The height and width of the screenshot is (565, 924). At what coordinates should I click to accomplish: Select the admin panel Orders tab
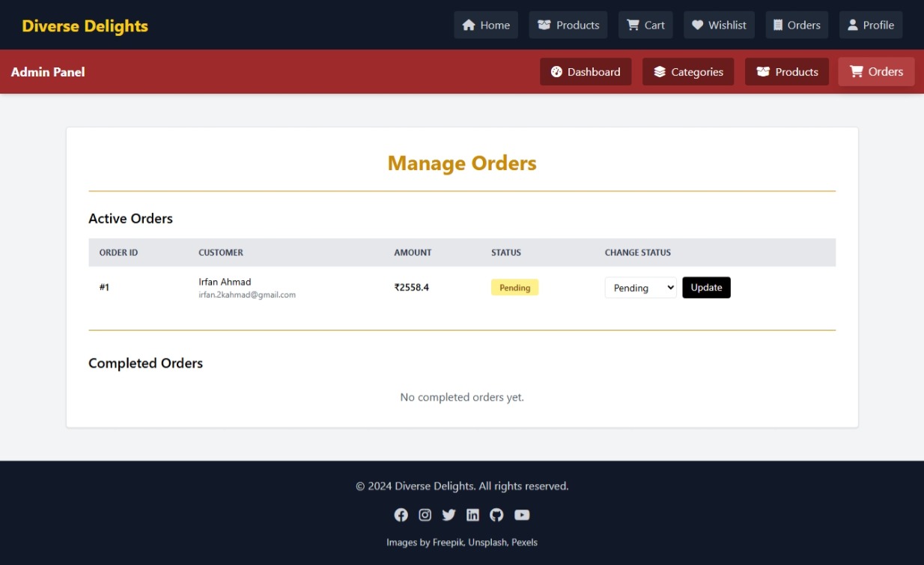pyautogui.click(x=876, y=72)
